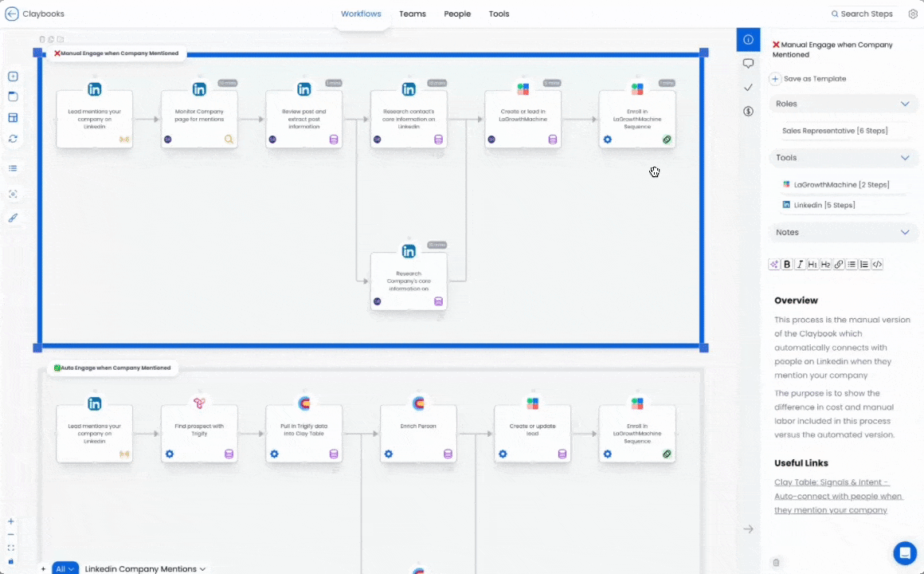Toggle italic formatting in the Notes toolbar
Screen dimensions: 924x574
[800, 264]
